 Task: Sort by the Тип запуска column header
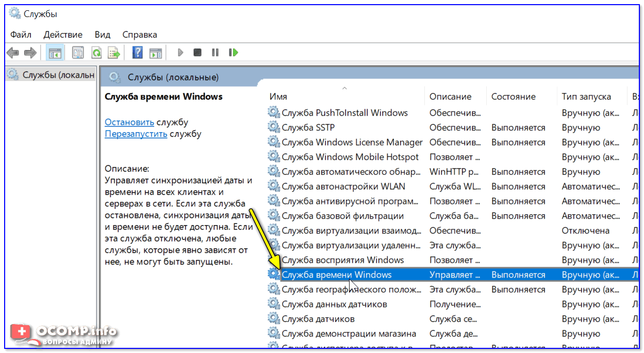[586, 97]
